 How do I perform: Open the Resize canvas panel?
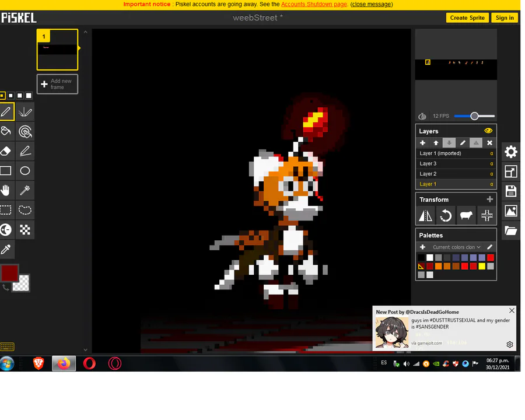coord(511,171)
